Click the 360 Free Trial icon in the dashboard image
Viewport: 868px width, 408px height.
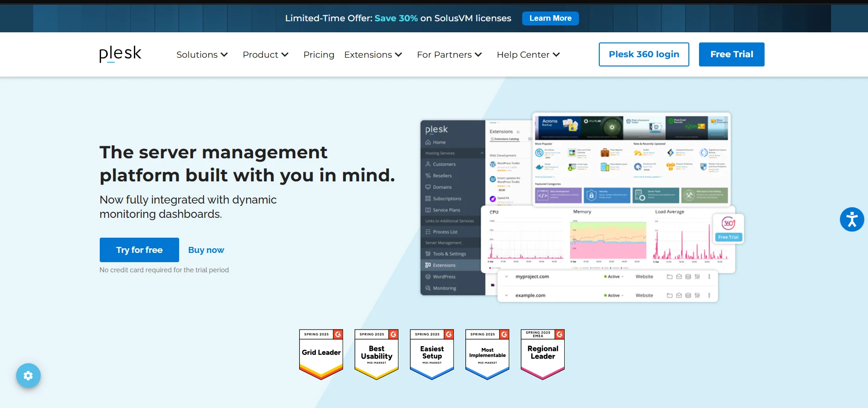pos(729,228)
